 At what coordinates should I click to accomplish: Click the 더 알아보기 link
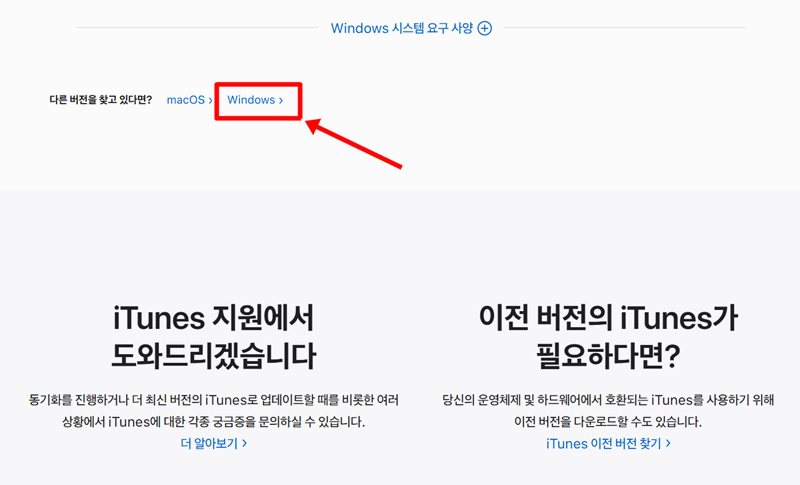[x=214, y=443]
